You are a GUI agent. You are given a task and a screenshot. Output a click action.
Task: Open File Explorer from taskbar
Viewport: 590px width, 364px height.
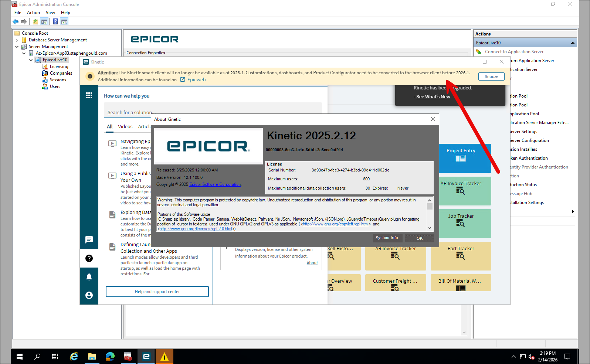[x=92, y=357]
